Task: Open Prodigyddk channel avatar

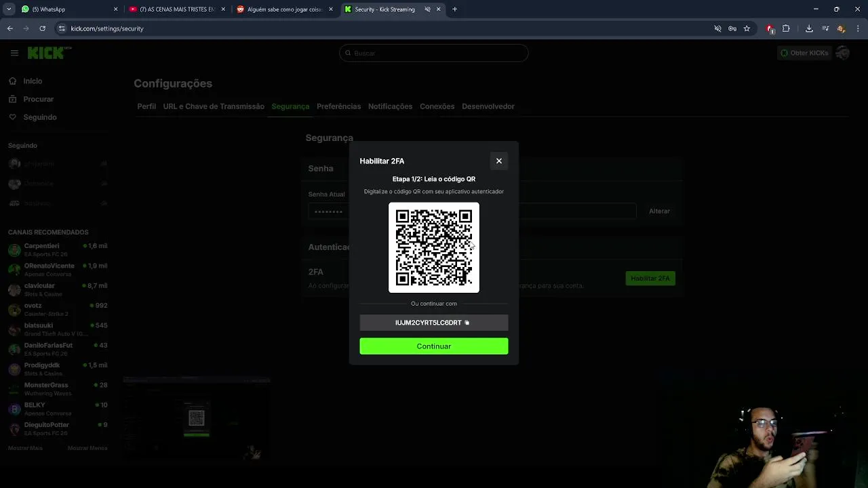Action: (x=14, y=369)
